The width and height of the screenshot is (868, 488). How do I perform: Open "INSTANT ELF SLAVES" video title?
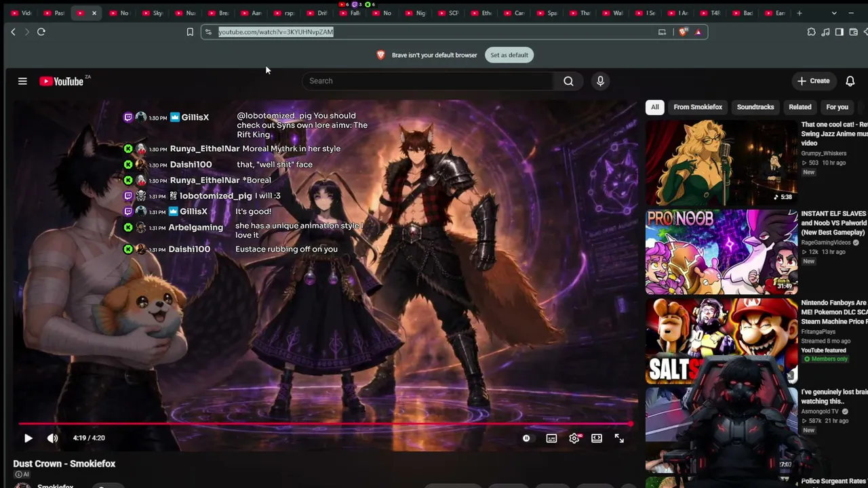834,223
